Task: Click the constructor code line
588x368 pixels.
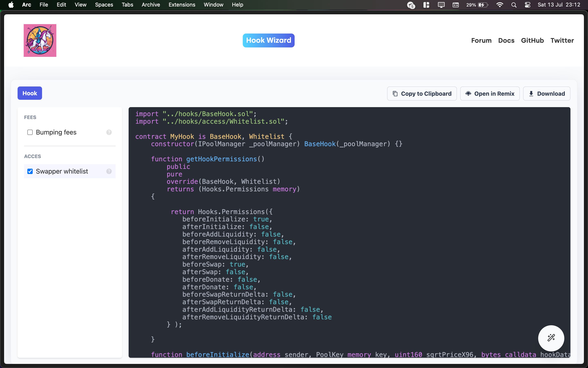Action: [277, 144]
